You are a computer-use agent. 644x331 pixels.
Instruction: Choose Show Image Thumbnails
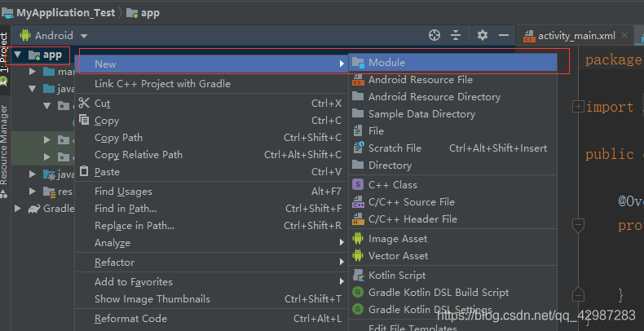tap(211, 299)
